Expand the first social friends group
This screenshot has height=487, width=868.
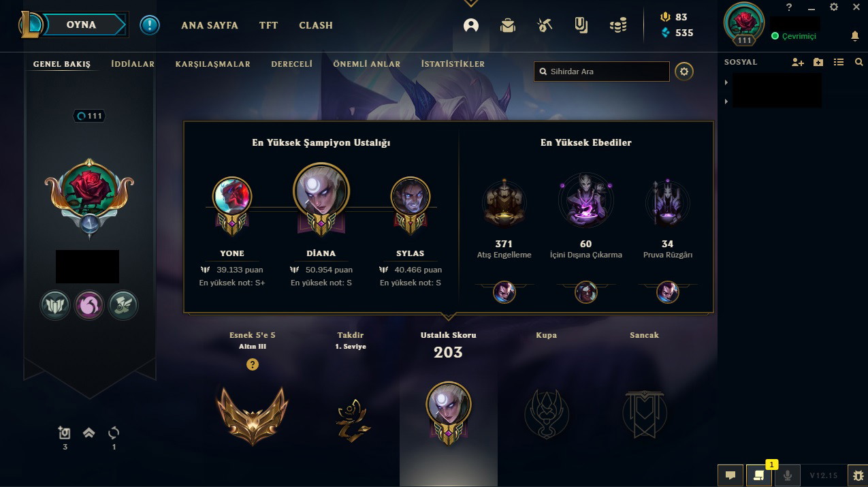(x=726, y=82)
